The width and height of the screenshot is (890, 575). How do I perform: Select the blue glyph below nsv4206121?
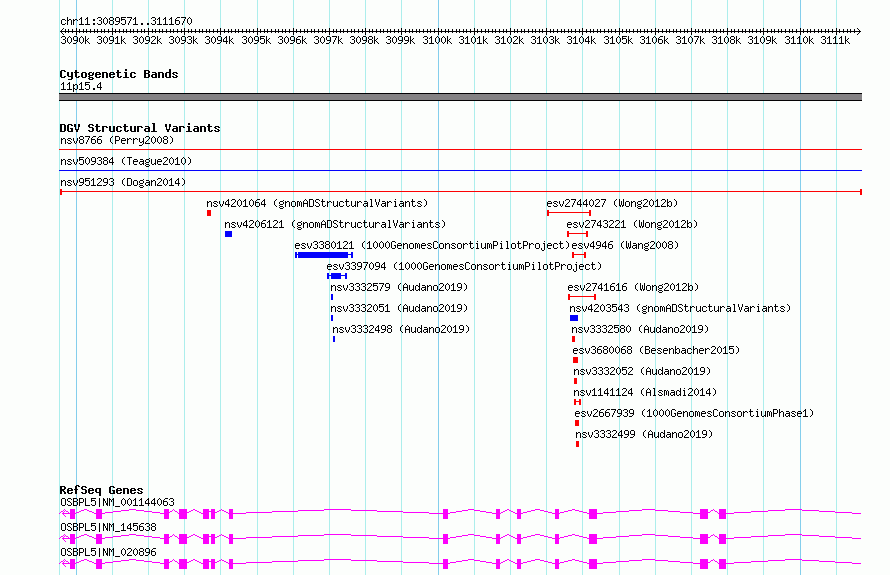point(228,234)
